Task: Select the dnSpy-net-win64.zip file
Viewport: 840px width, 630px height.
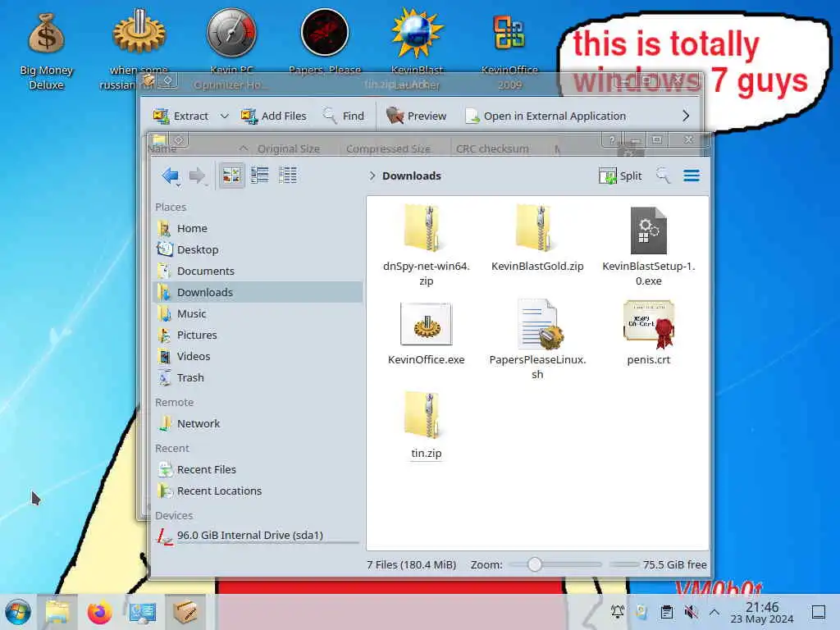Action: (x=426, y=245)
